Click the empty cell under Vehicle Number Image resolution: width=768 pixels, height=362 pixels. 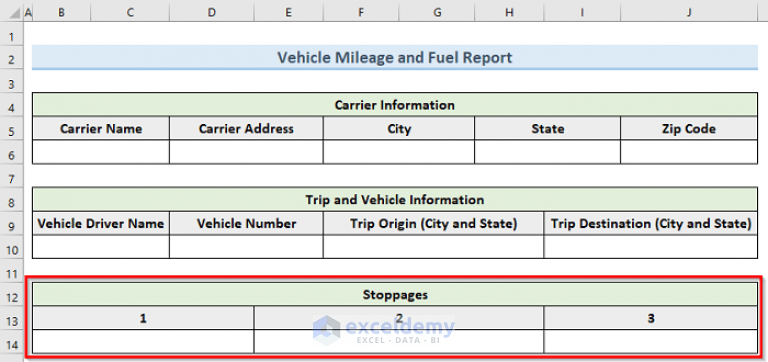[x=246, y=247]
